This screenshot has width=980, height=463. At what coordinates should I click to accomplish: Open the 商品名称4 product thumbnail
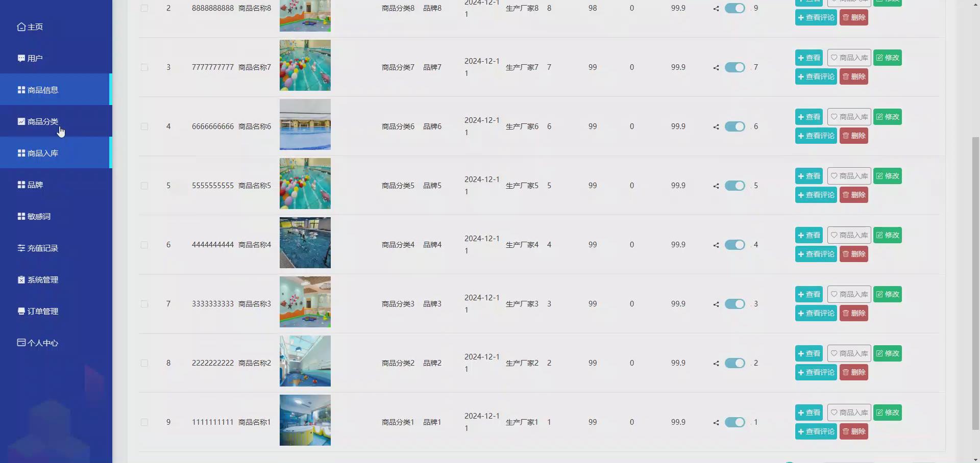pos(305,243)
